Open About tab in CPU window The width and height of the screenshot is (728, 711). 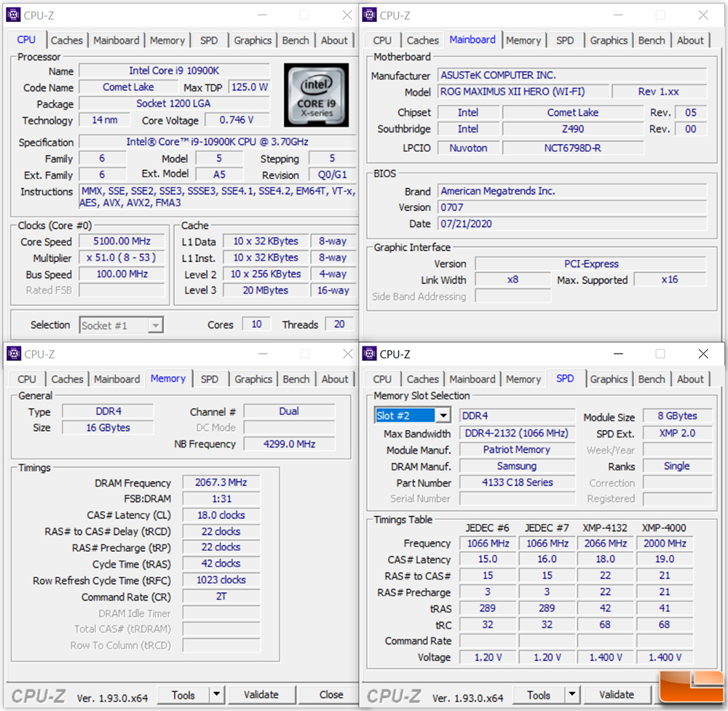point(334,40)
